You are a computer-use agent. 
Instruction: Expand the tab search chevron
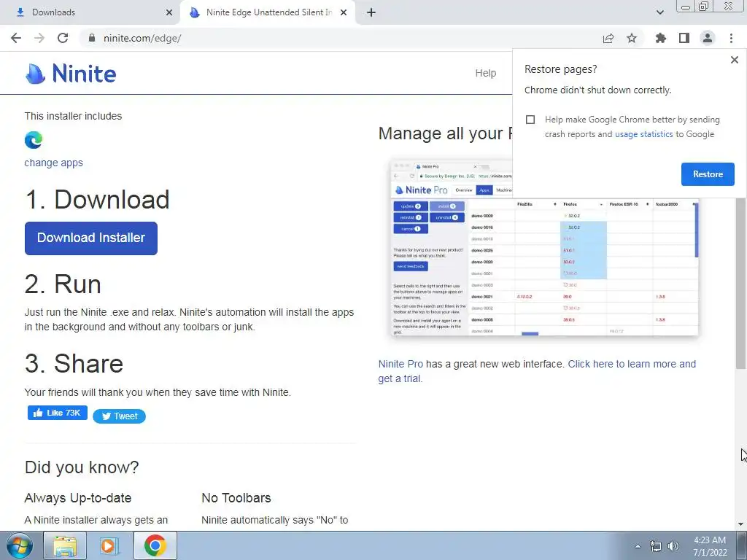(x=659, y=12)
